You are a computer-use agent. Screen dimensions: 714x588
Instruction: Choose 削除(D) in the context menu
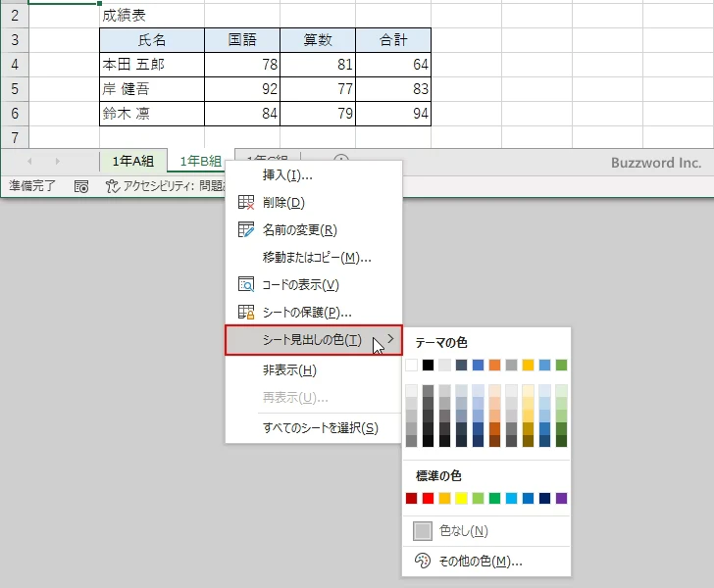point(314,203)
